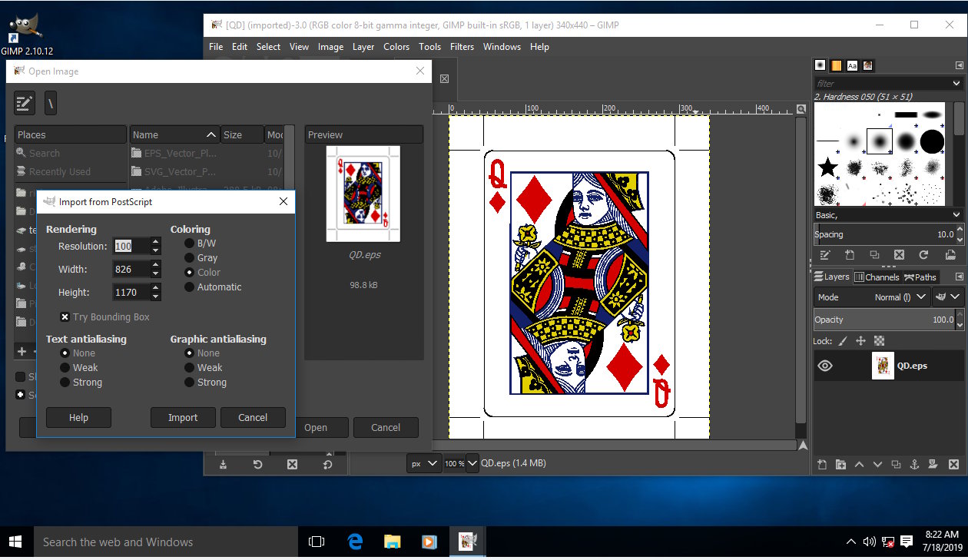Toggle visibility of QD.eps layer

coord(825,366)
